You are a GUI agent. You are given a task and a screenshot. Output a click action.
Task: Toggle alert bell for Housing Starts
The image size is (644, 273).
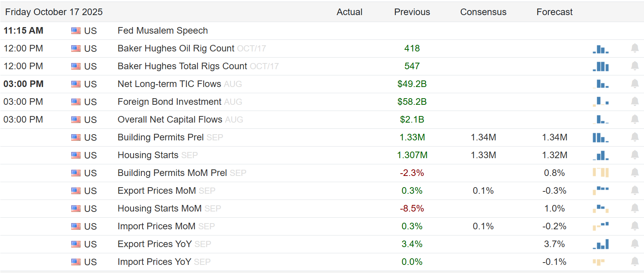[x=635, y=155]
